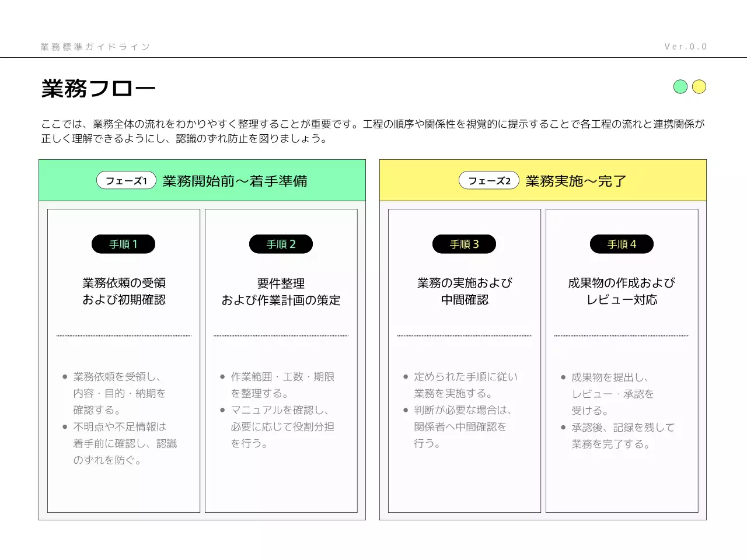Select the 手順 4 badge
The width and height of the screenshot is (747, 560).
(621, 244)
